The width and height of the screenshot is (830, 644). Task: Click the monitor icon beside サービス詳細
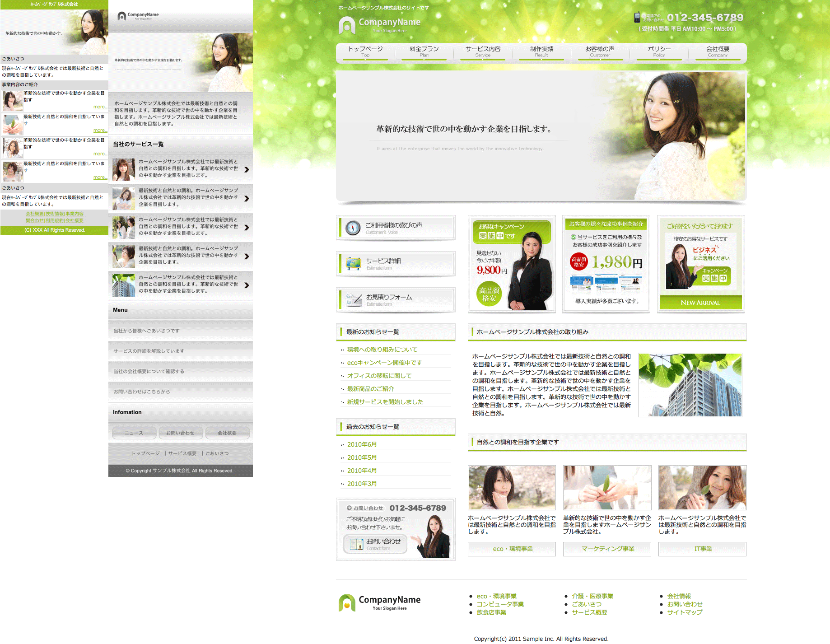[x=354, y=264]
